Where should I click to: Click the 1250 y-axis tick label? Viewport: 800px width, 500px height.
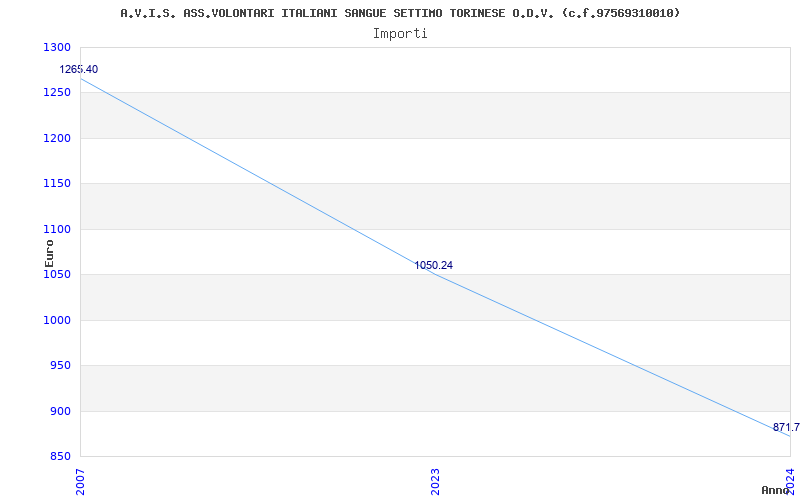pos(57,93)
